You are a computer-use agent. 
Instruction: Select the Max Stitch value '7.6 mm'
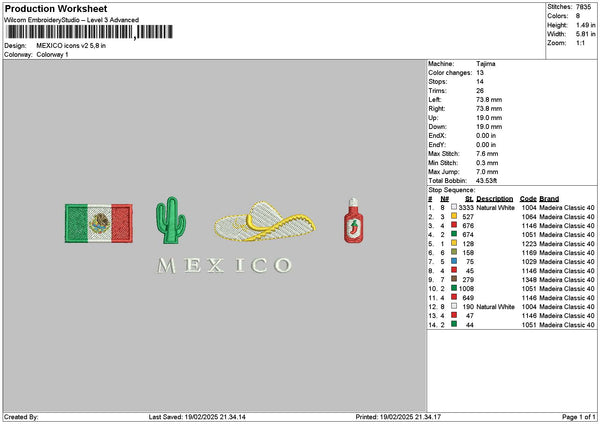(487, 154)
